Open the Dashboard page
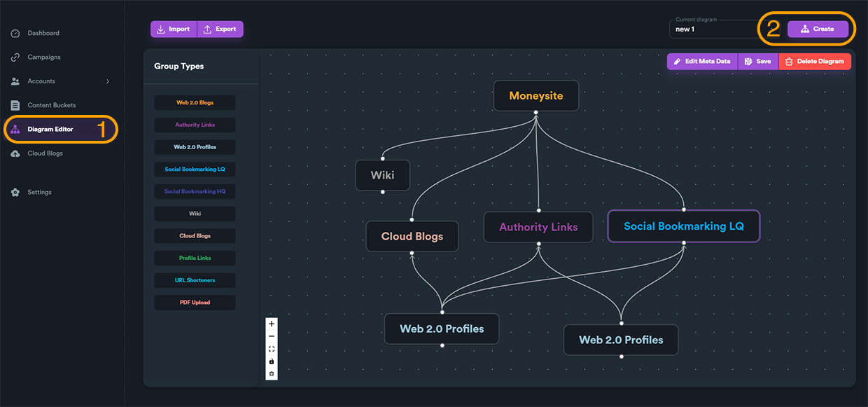This screenshot has height=407, width=868. tap(43, 33)
